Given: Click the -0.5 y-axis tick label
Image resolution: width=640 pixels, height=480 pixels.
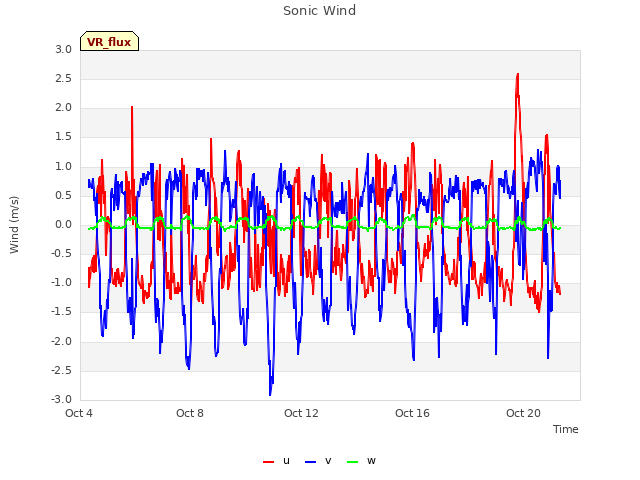Looking at the screenshot, I should pyautogui.click(x=62, y=254).
